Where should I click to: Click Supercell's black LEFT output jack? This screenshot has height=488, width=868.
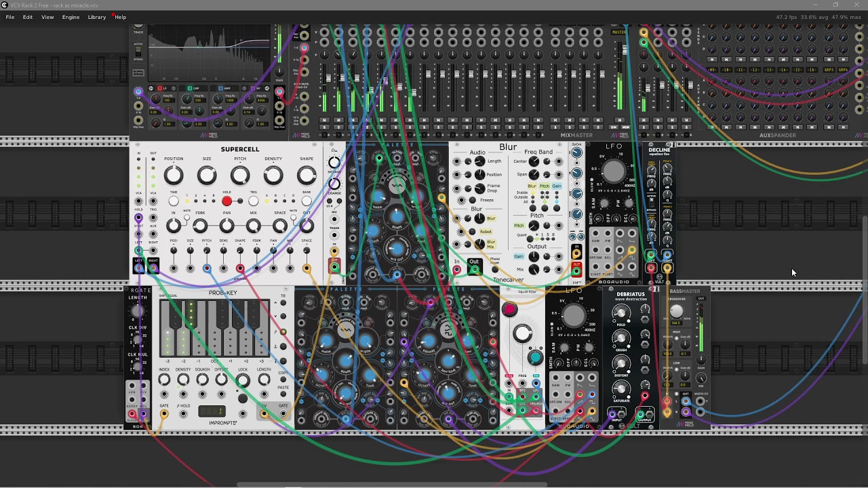coord(139,268)
